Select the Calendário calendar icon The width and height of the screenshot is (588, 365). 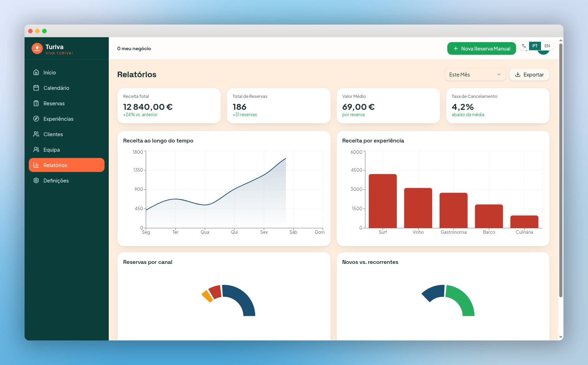pos(36,88)
